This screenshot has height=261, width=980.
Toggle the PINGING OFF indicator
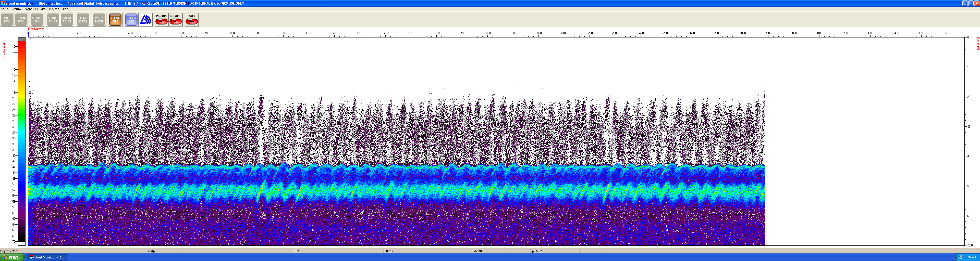pos(161,20)
